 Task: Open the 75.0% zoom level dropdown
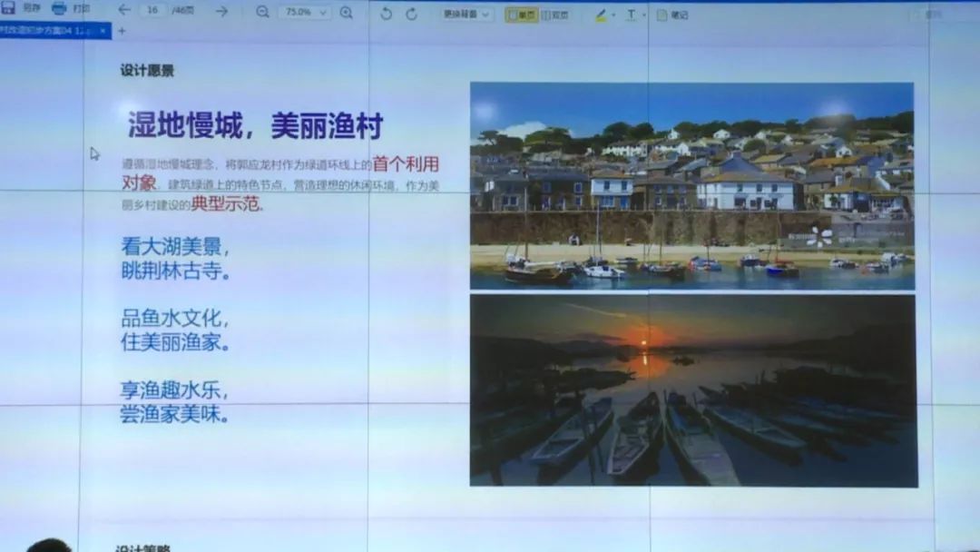(x=305, y=12)
